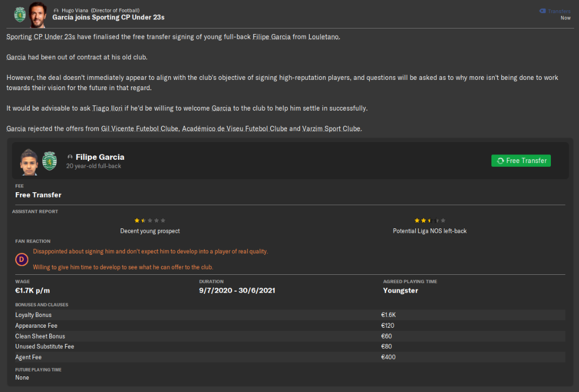This screenshot has height=392, width=579.
Task: Open the Transfers category label
Action: [x=559, y=11]
